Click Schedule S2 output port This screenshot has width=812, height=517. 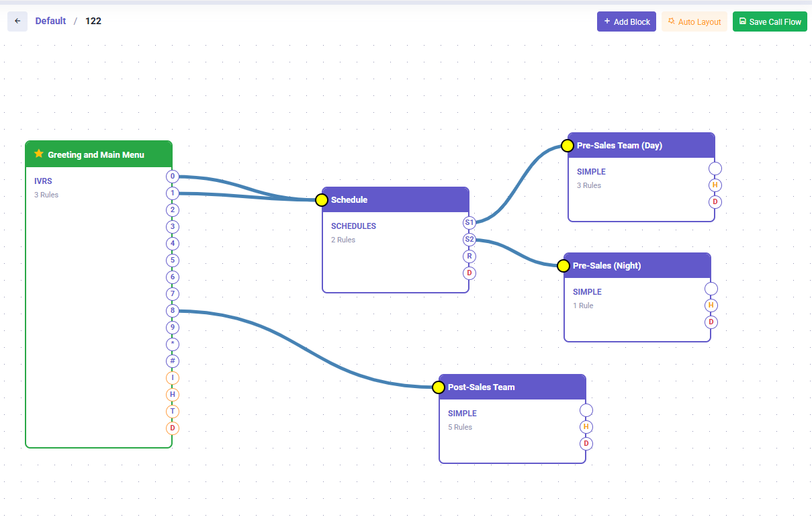[x=469, y=239]
